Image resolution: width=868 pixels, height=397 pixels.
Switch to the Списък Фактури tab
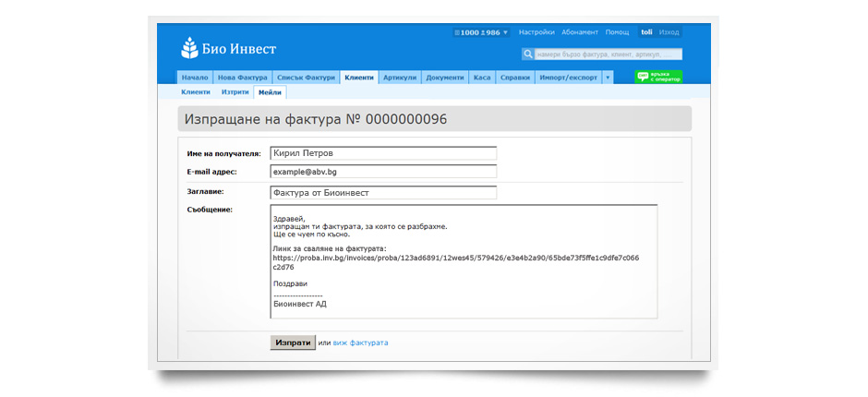(306, 78)
